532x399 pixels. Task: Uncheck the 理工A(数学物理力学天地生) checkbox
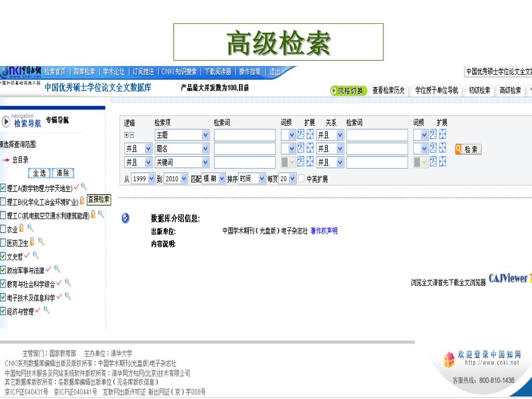click(3, 188)
